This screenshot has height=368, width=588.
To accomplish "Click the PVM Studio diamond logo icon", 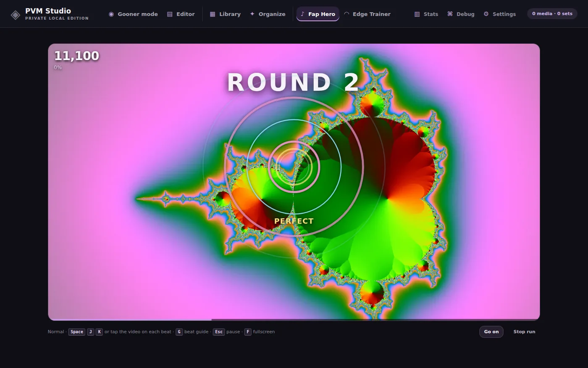I will point(16,15).
